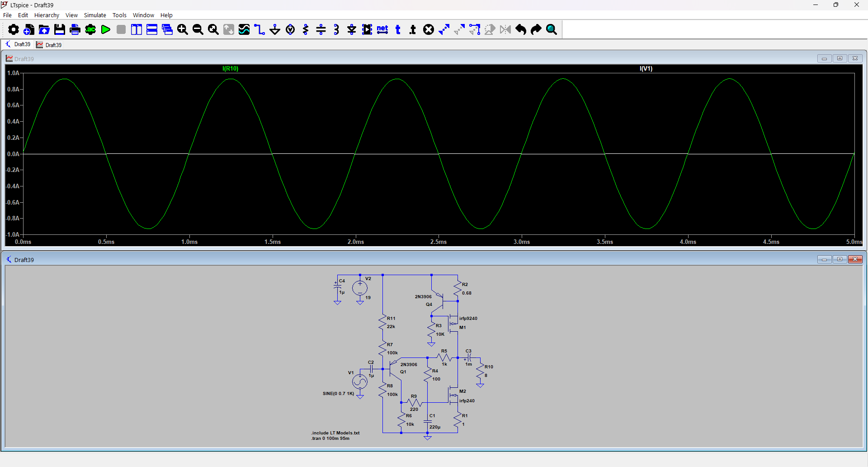Click the Undo arrow icon

[521, 30]
